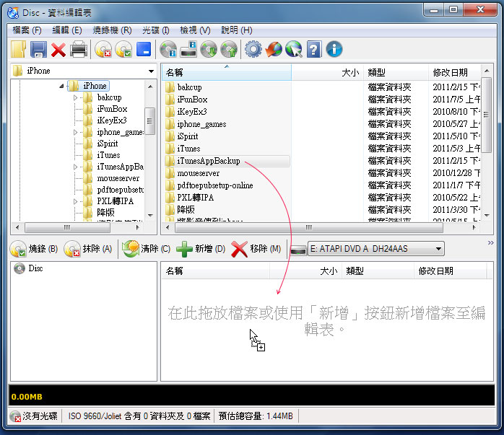Sort file list by 名稱 column header

227,73
